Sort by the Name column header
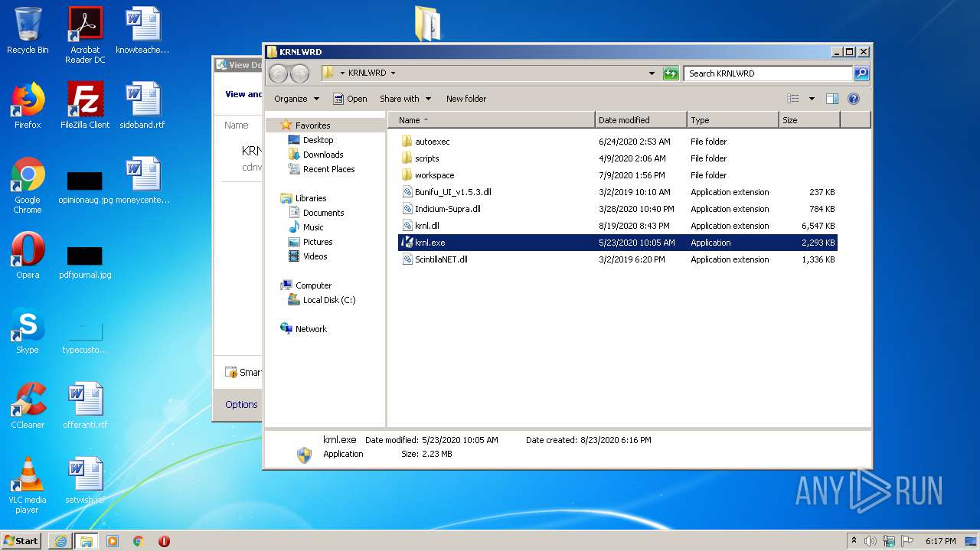Viewport: 980px width, 551px height. pyautogui.click(x=492, y=120)
